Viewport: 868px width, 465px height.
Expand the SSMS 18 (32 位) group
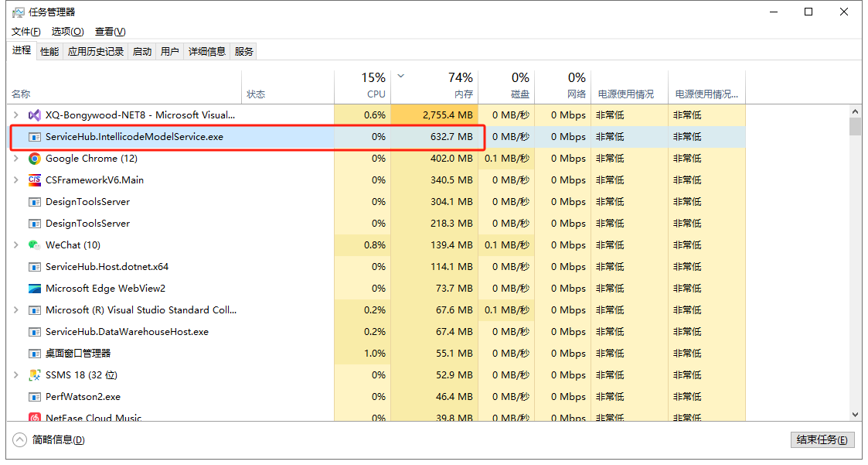16,375
